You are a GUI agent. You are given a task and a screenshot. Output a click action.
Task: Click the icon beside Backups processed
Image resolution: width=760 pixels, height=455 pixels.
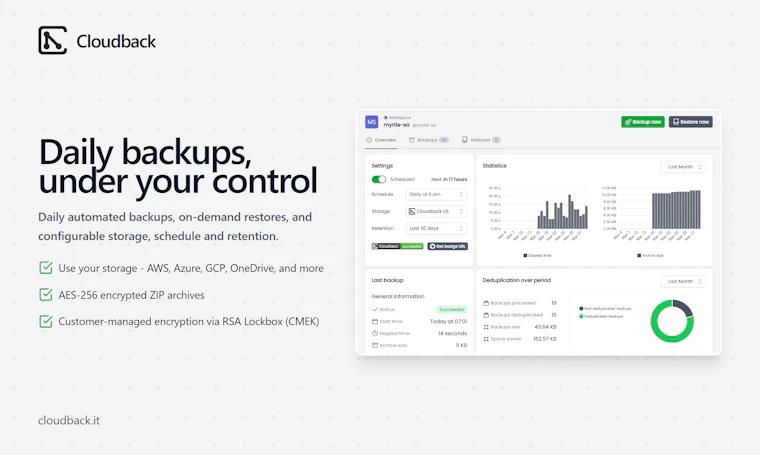click(x=486, y=303)
